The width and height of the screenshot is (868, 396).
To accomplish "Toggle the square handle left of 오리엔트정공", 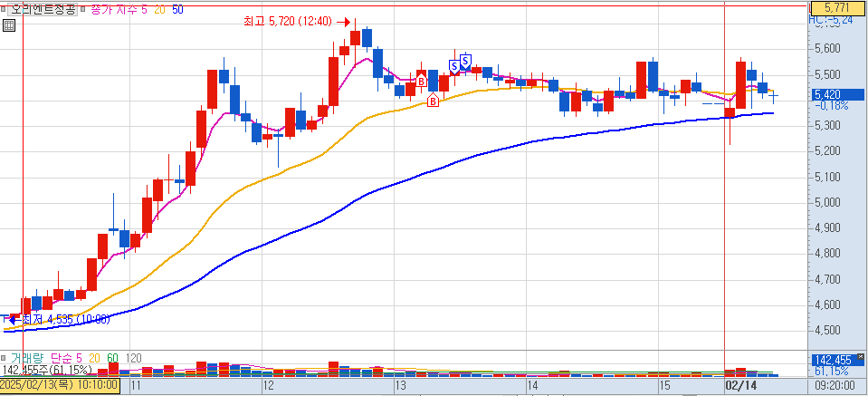I will pyautogui.click(x=5, y=9).
